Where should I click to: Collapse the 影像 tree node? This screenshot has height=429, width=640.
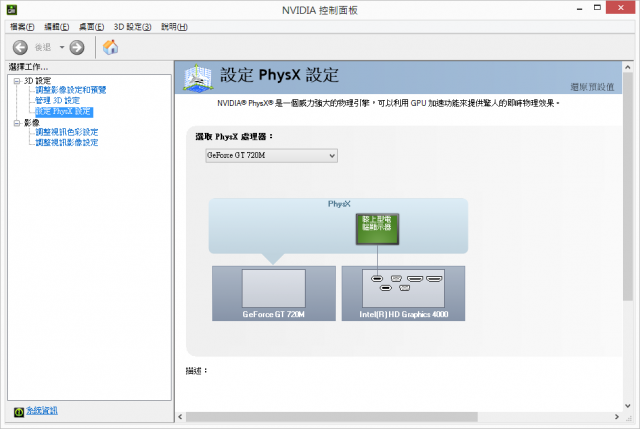17,123
